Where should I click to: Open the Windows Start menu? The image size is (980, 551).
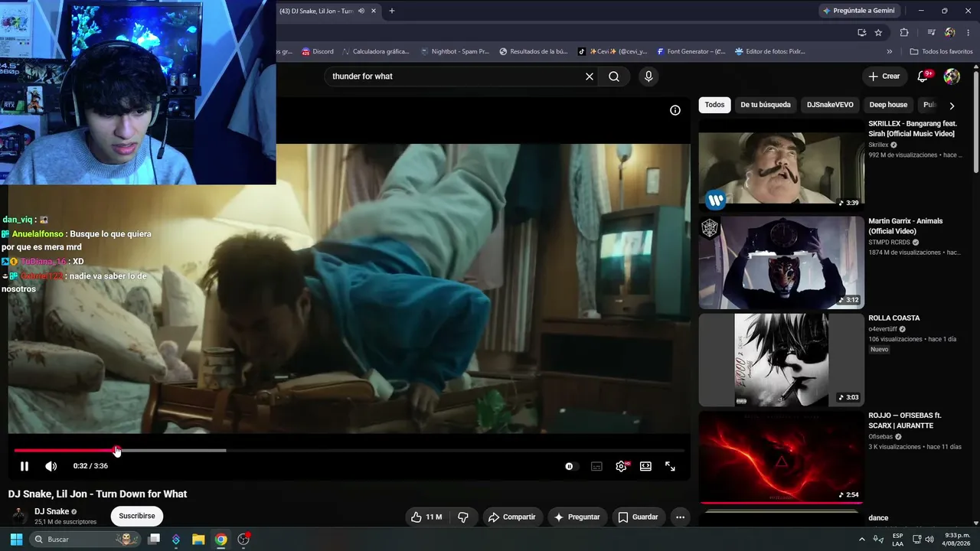16,540
